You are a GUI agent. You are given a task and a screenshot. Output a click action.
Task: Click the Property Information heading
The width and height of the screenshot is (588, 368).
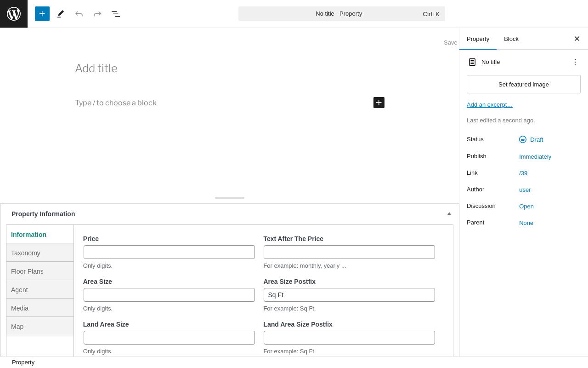(43, 214)
